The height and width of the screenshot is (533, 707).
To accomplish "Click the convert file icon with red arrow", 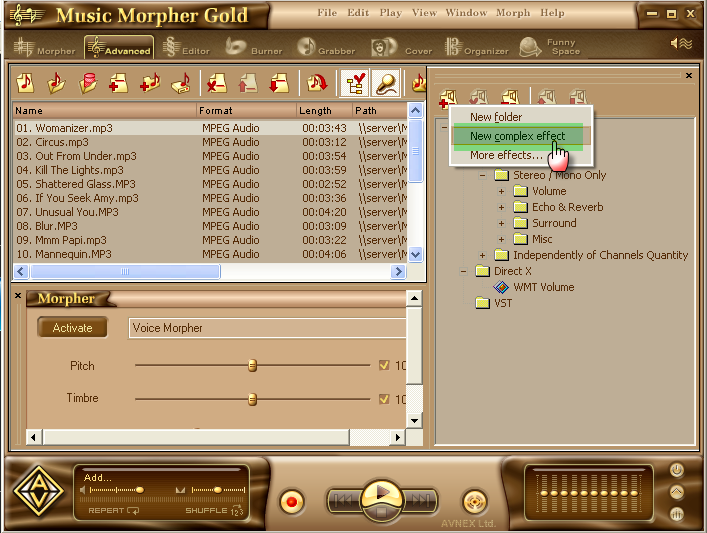I will point(317,83).
